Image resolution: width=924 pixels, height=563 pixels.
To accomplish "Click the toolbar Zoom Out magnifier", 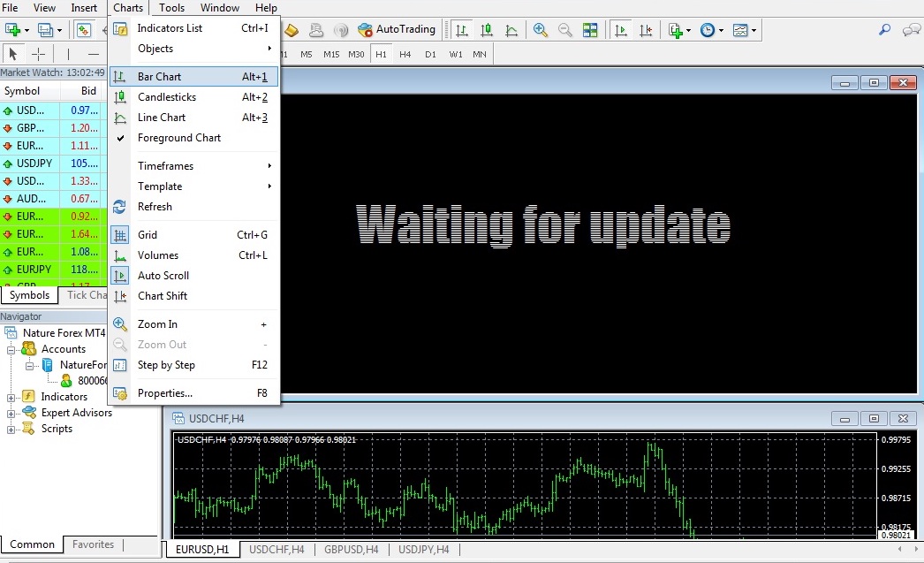I will click(x=564, y=29).
